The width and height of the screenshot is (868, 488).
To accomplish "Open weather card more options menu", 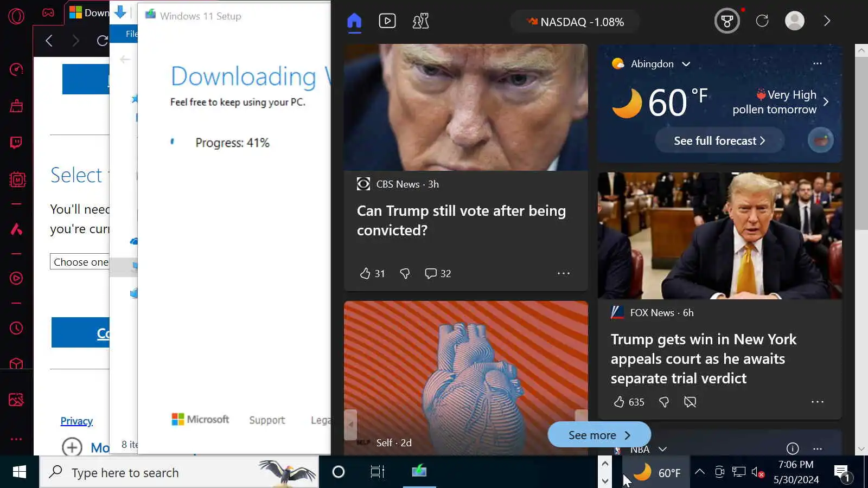I will (x=818, y=63).
